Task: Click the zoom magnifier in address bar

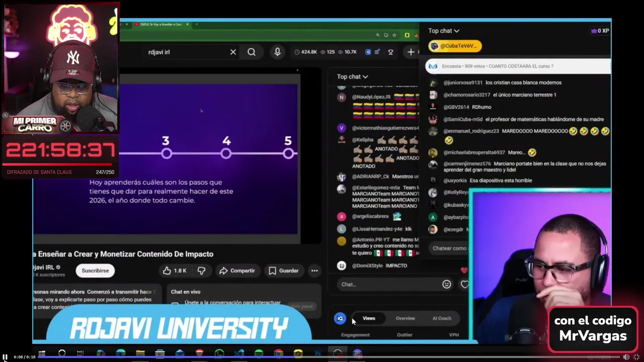Action: click(x=378, y=35)
